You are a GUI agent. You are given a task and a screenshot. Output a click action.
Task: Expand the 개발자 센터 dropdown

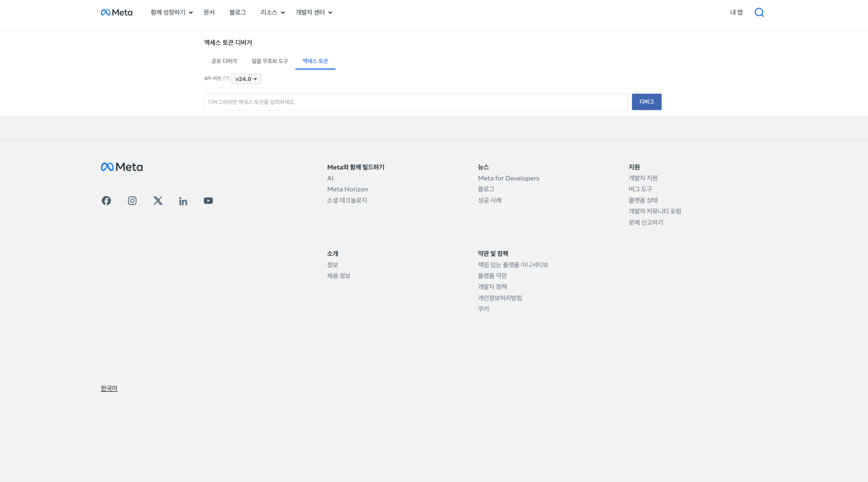tap(314, 12)
